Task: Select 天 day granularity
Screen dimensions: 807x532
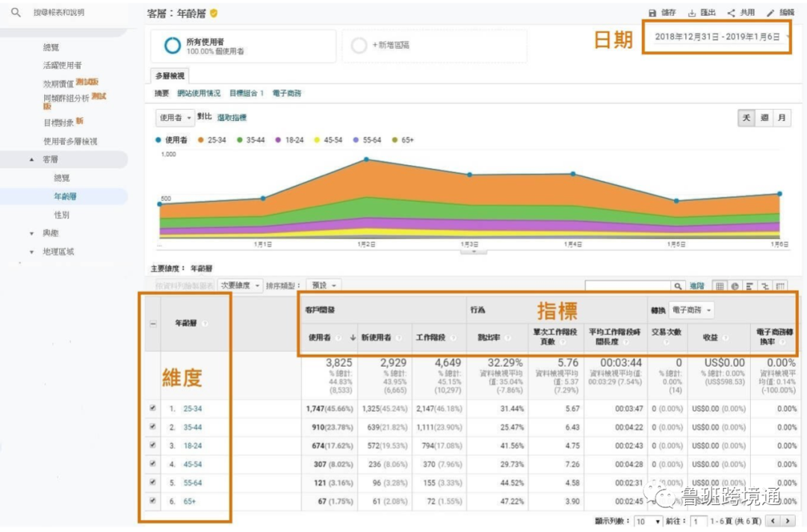Action: click(746, 118)
